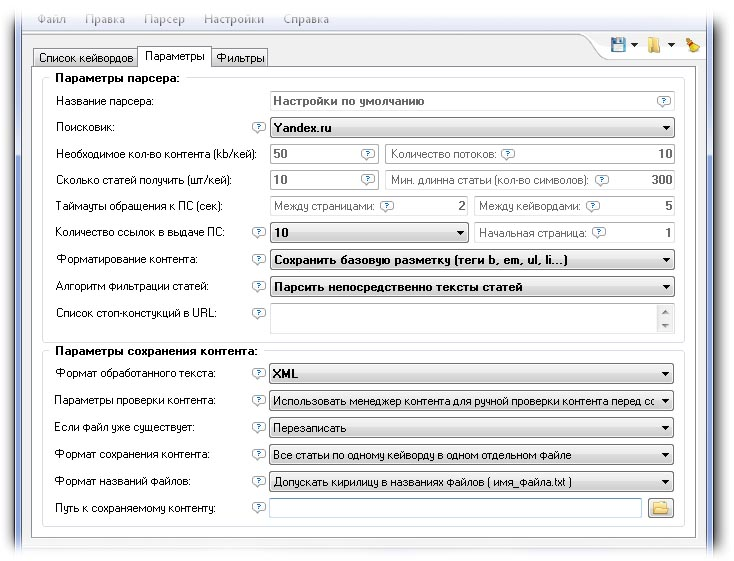
Task: Click help icon beside Алгоритм фильтрации статей
Action: pos(259,286)
